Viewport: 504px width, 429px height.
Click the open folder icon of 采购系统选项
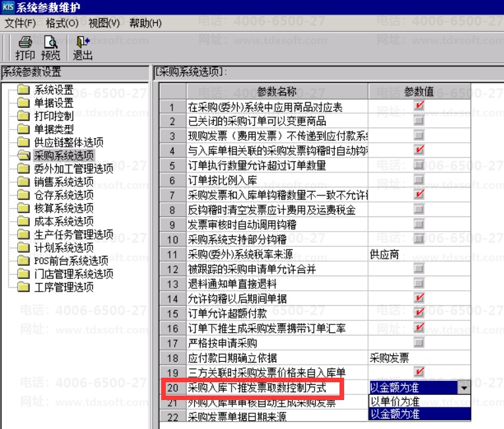point(24,155)
